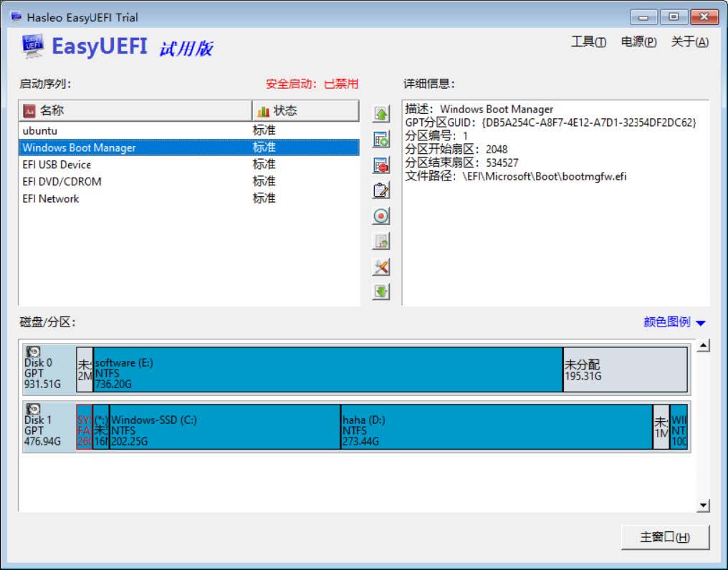Screen dimensions: 728x570
Task: Select the Windows Boot Manager entry
Action: 189,148
